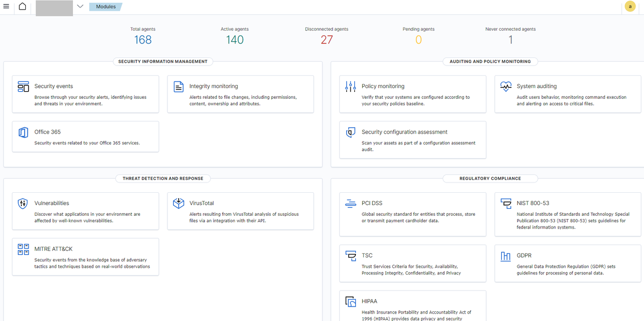
Task: Click the Threat Detection and Response heading
Action: point(163,178)
